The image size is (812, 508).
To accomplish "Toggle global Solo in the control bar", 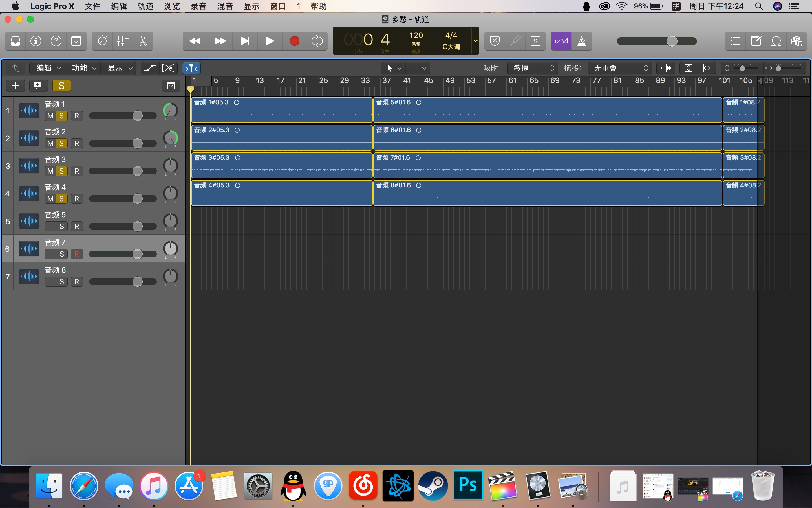I will tap(535, 41).
